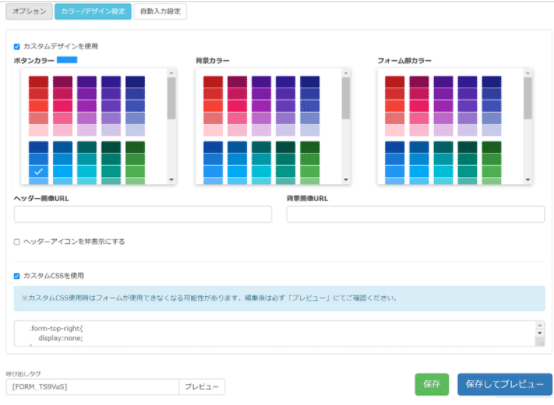Click the scroll-down arrow of the ボタンカラー palette
Image resolution: width=554 pixels, height=405 pixels.
171,180
